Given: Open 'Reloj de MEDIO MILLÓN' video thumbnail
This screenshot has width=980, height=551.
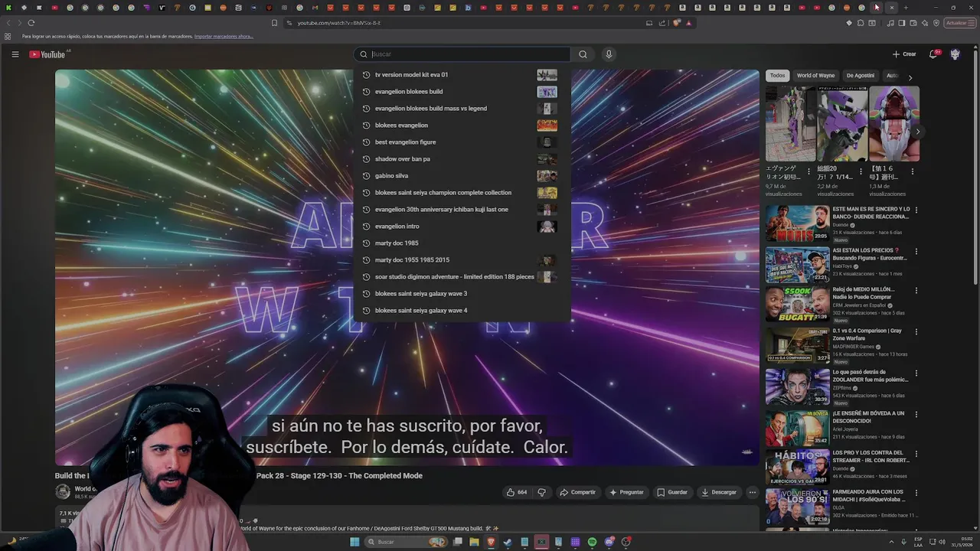Looking at the screenshot, I should tap(797, 304).
